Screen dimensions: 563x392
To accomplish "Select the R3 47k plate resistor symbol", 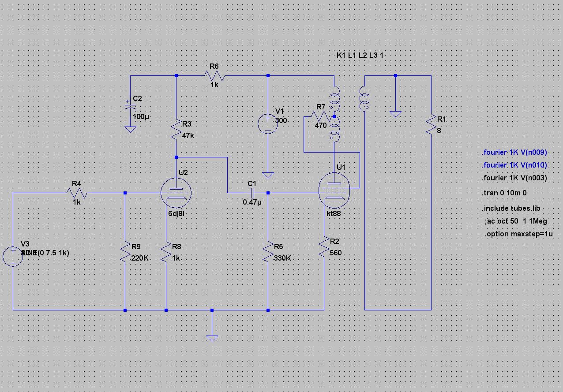I will coord(176,128).
